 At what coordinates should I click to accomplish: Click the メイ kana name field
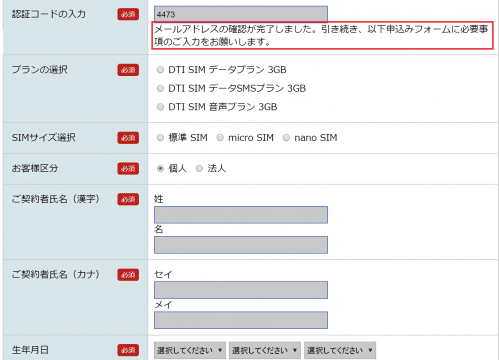coord(241,320)
